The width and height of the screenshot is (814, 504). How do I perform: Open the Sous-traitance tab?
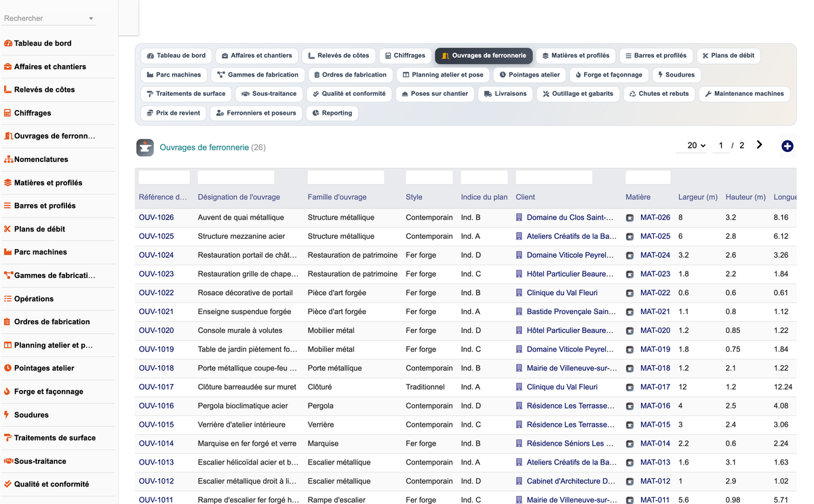coord(269,94)
